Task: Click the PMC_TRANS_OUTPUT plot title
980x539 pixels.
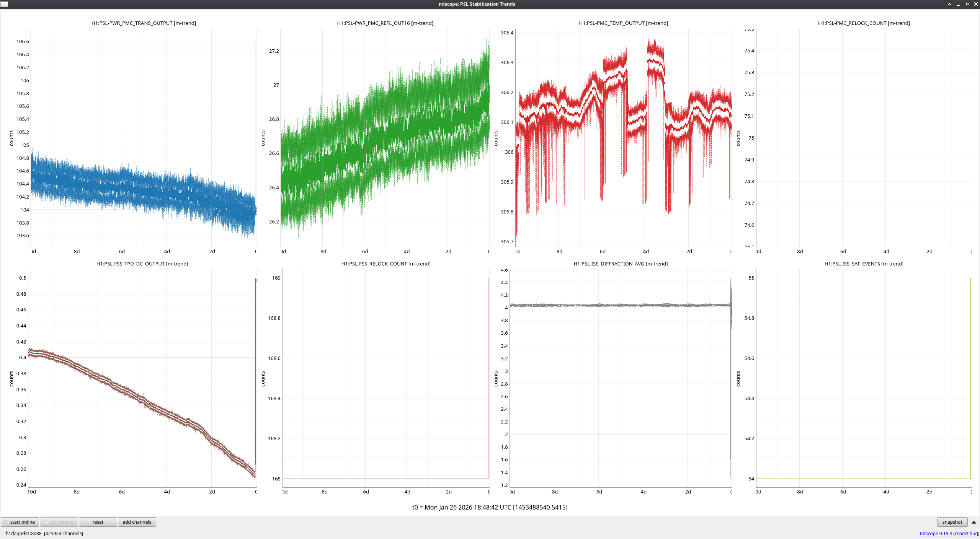Action: pyautogui.click(x=144, y=23)
